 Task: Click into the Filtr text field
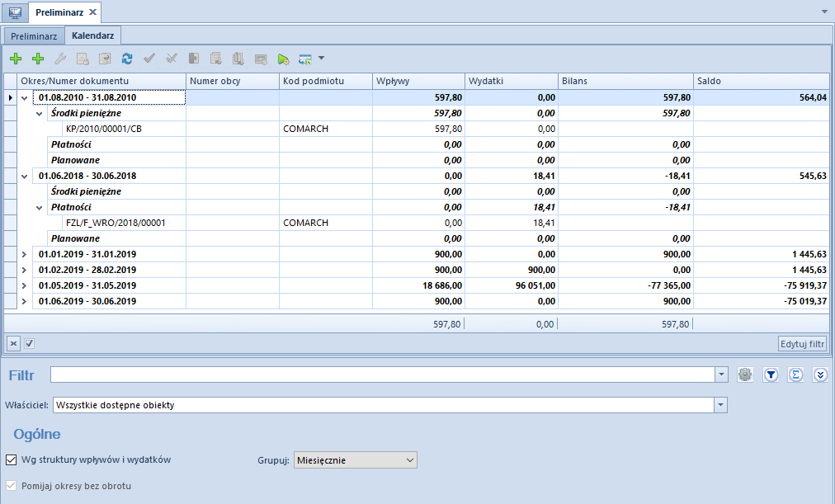pos(382,374)
